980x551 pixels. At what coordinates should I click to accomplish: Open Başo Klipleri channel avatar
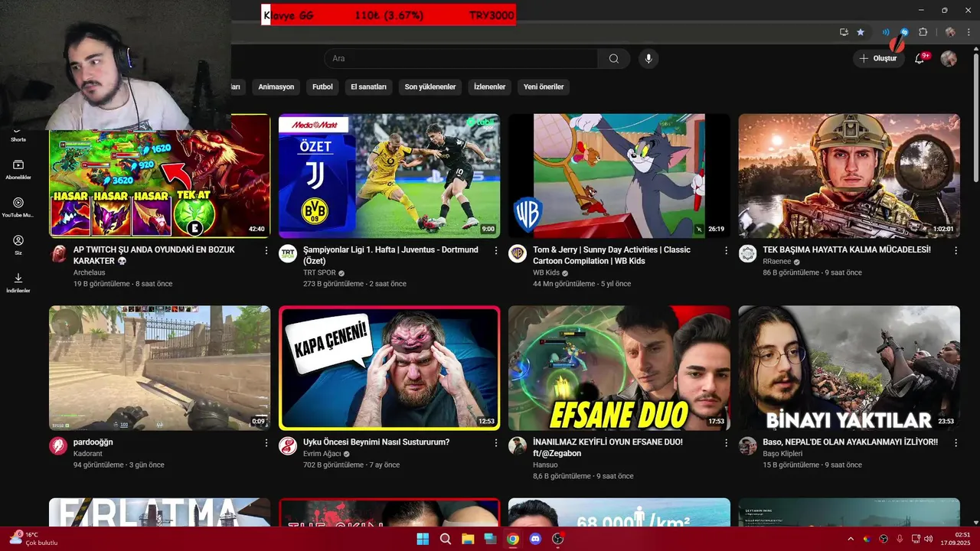click(747, 446)
